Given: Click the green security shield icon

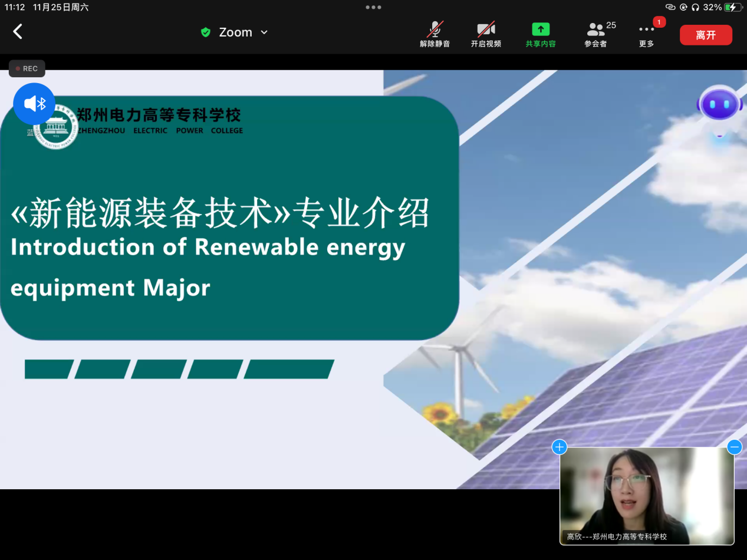Looking at the screenshot, I should (x=206, y=32).
